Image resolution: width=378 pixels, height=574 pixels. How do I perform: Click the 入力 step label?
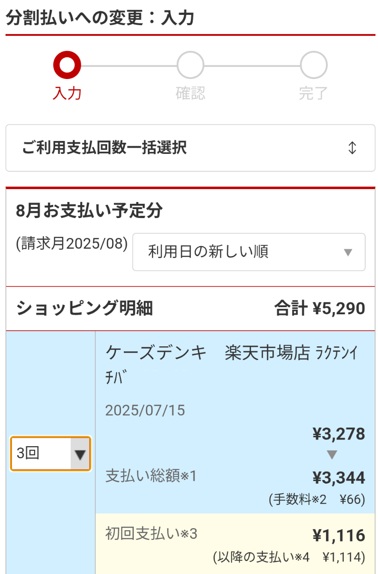pyautogui.click(x=67, y=93)
